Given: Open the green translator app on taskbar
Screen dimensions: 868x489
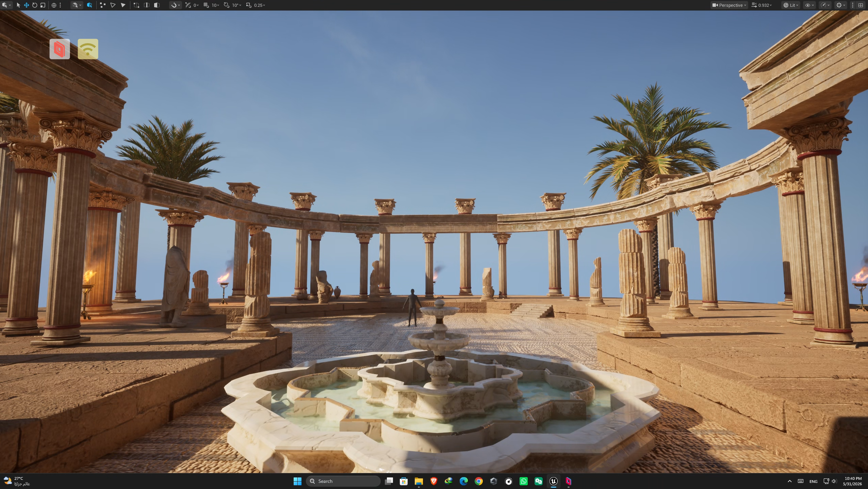Looking at the screenshot, I should click(539, 481).
